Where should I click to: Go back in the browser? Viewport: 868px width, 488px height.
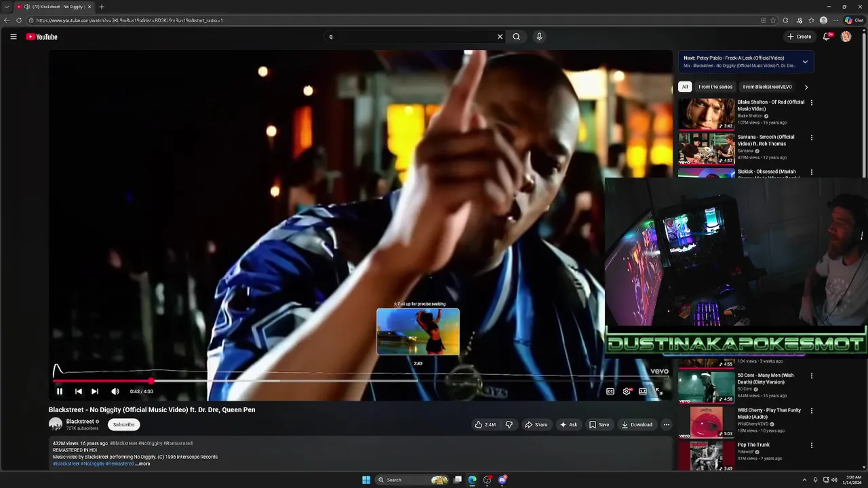click(7, 20)
